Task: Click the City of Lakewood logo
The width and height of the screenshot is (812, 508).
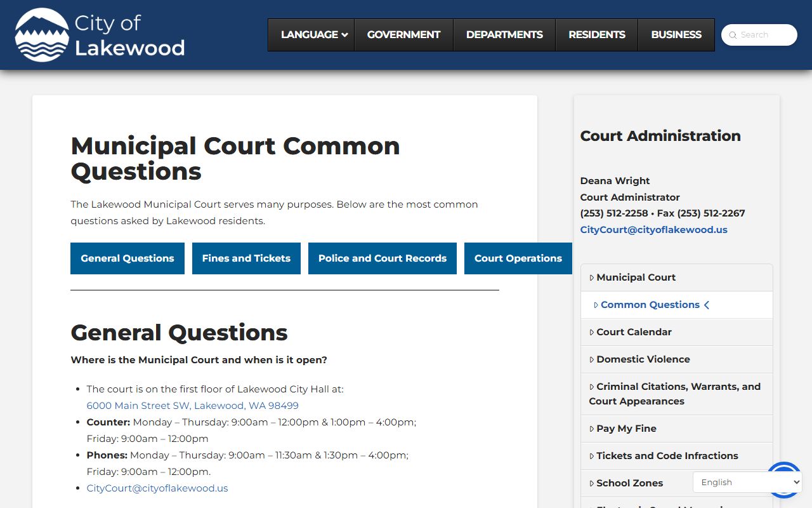Action: (x=100, y=35)
